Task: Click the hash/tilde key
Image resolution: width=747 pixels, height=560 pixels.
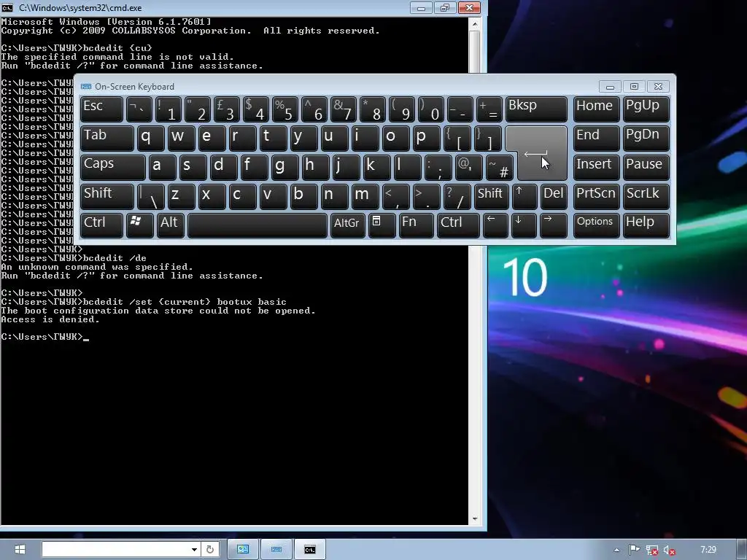Action: coord(499,168)
